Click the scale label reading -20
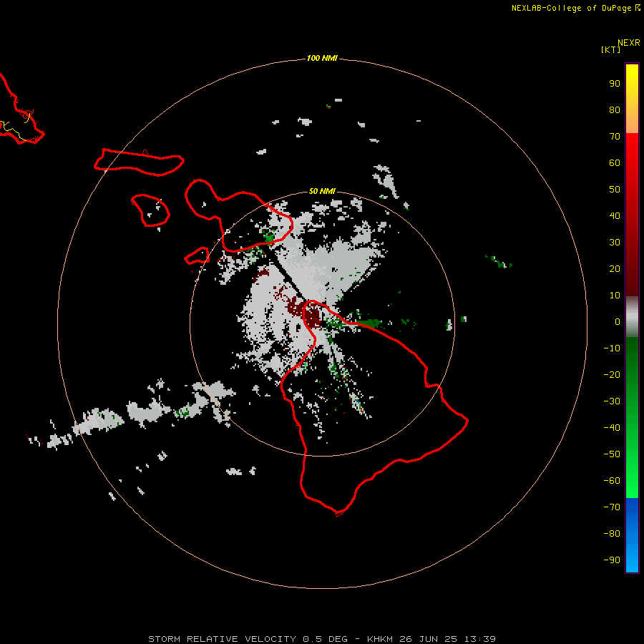Image resolution: width=644 pixels, height=644 pixels. (612, 374)
